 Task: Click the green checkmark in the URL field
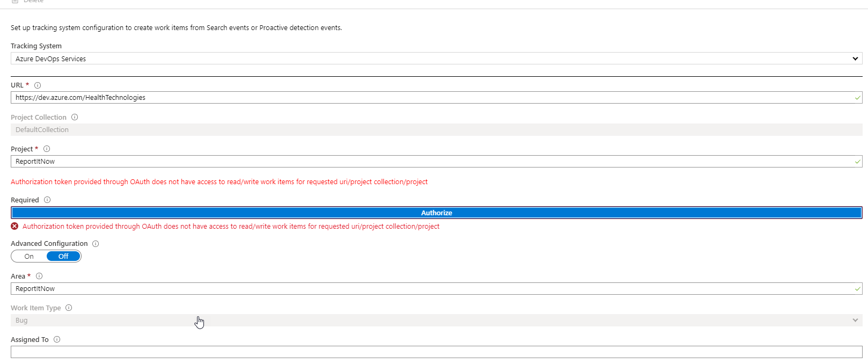point(857,98)
